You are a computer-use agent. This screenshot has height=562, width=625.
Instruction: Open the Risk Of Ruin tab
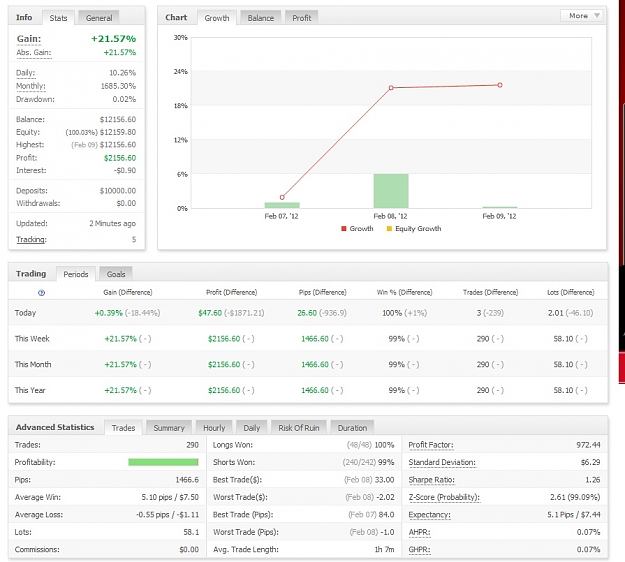[x=299, y=428]
